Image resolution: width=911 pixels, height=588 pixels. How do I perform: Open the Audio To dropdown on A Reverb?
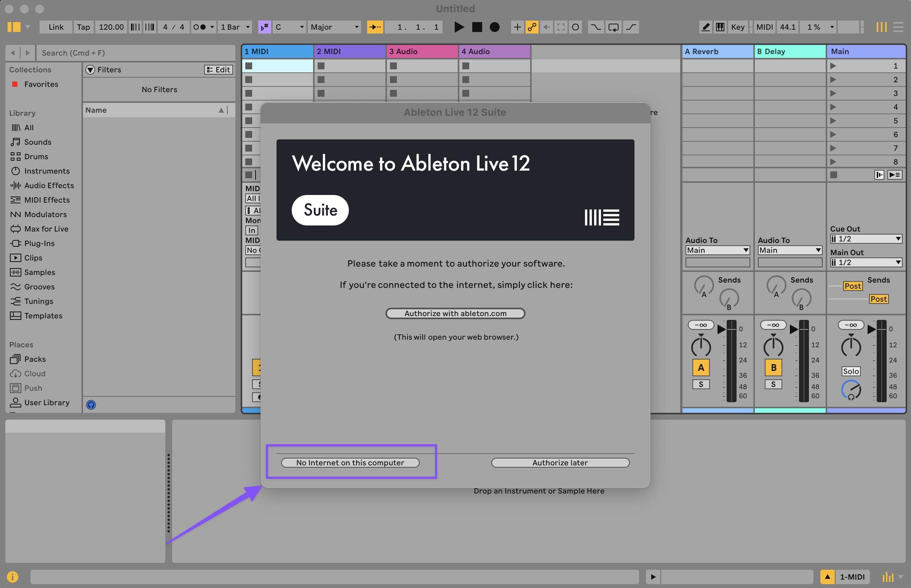coord(717,250)
